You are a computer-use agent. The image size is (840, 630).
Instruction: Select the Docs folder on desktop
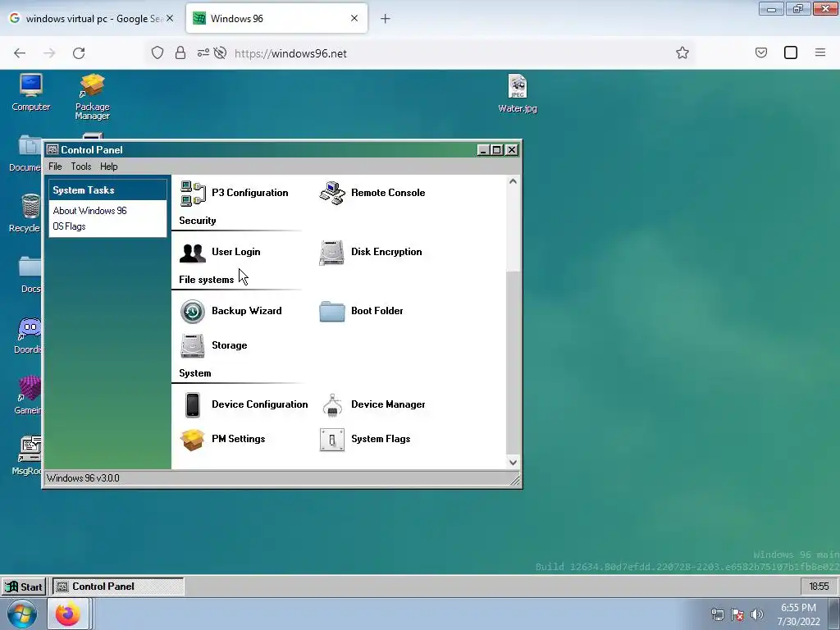pyautogui.click(x=30, y=274)
